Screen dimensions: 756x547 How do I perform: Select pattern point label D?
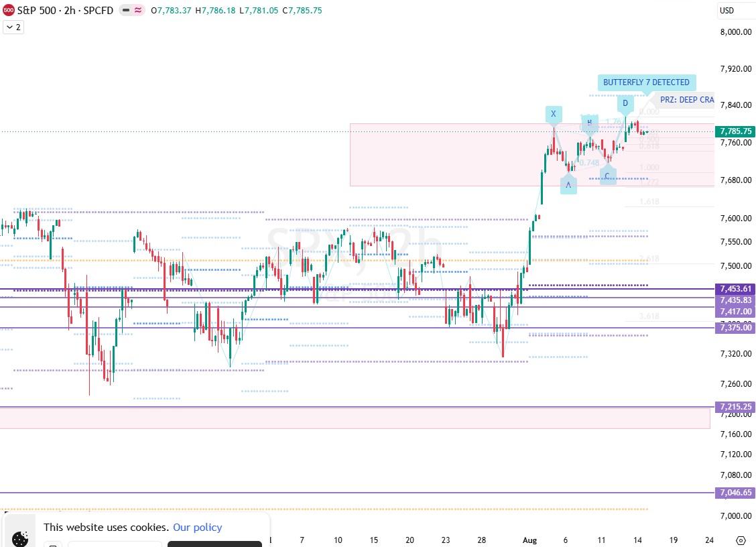(625, 103)
